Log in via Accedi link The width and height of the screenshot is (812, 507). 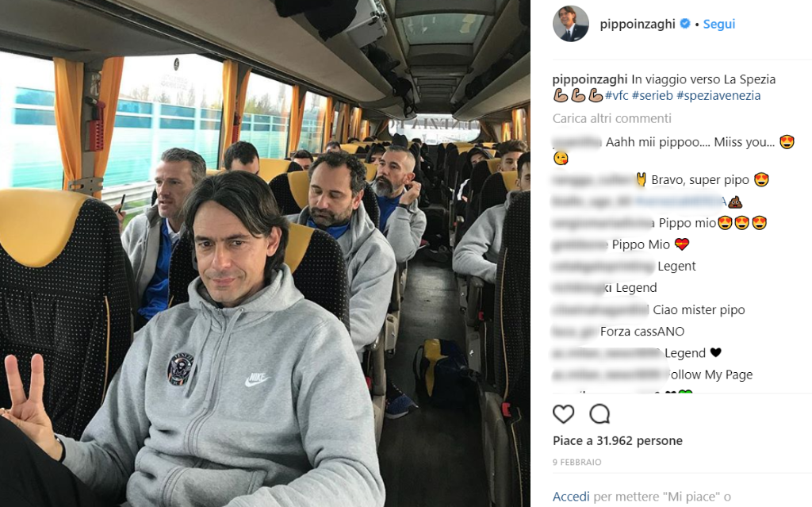click(571, 497)
